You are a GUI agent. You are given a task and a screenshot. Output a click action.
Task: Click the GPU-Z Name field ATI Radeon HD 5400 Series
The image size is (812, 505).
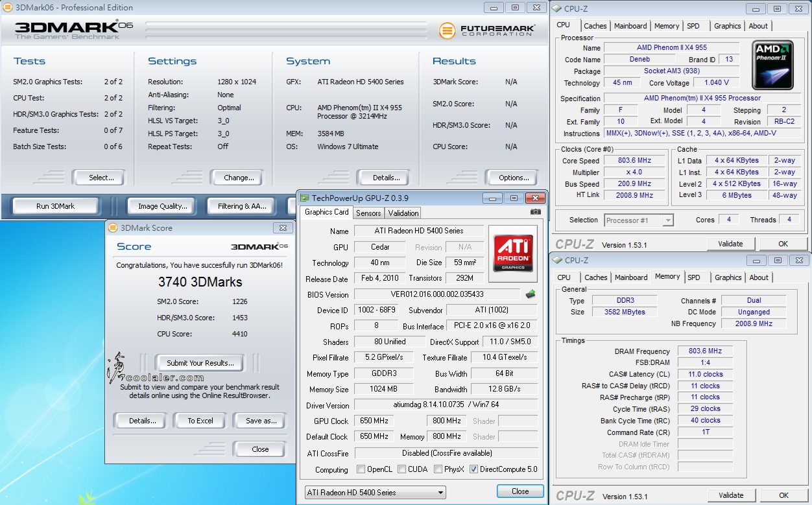click(419, 231)
